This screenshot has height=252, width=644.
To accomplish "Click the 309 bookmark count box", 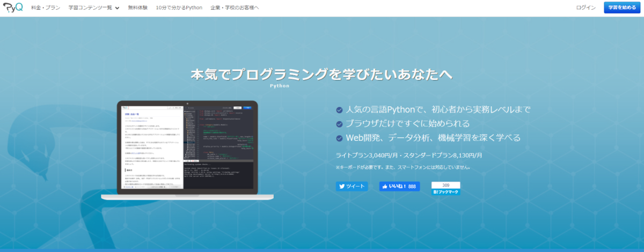I will point(445,185).
